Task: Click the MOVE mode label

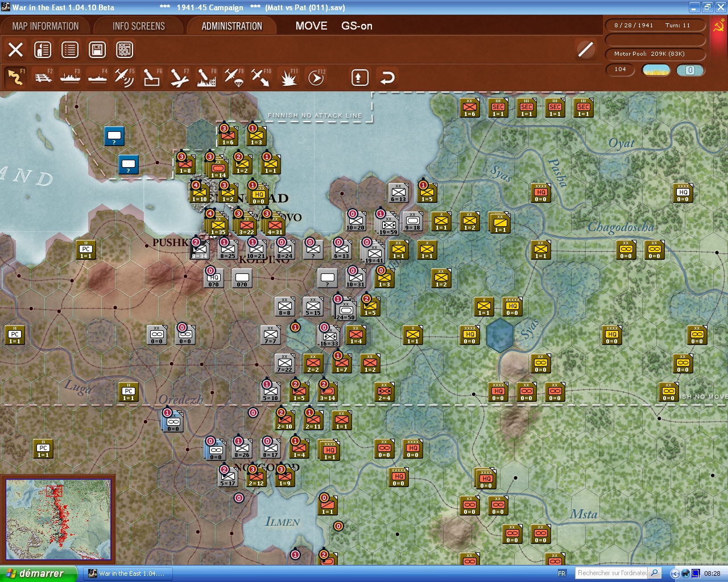Action: 311,26
